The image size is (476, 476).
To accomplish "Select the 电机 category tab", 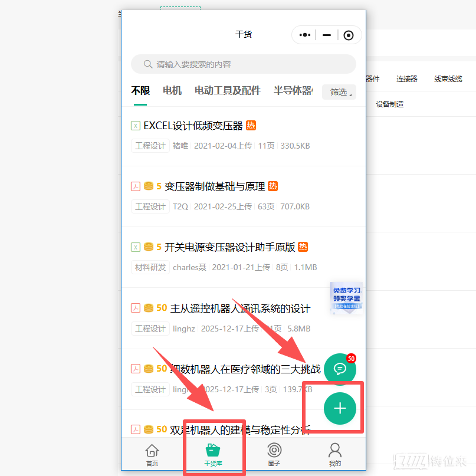I will (x=172, y=91).
